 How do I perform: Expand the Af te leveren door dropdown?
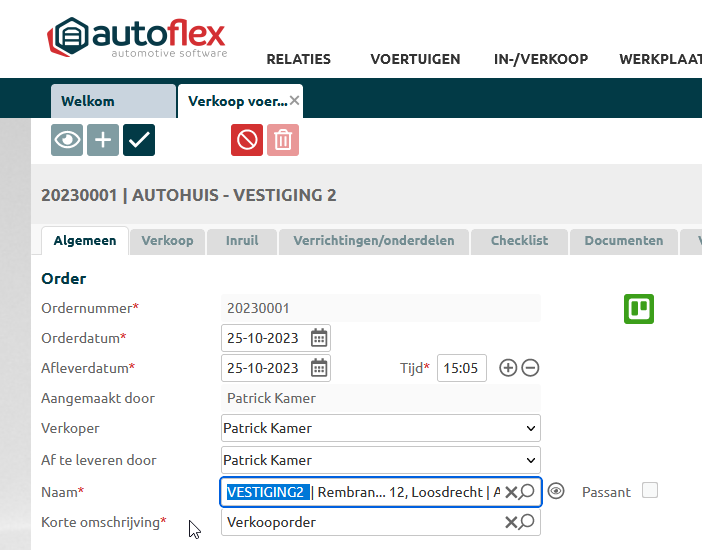click(530, 460)
